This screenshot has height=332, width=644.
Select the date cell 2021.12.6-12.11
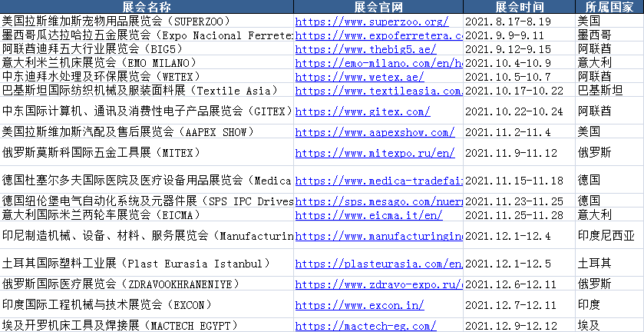point(520,284)
